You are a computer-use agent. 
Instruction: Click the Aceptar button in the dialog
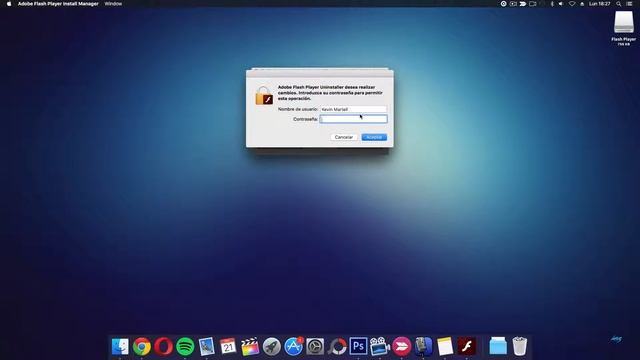point(374,137)
